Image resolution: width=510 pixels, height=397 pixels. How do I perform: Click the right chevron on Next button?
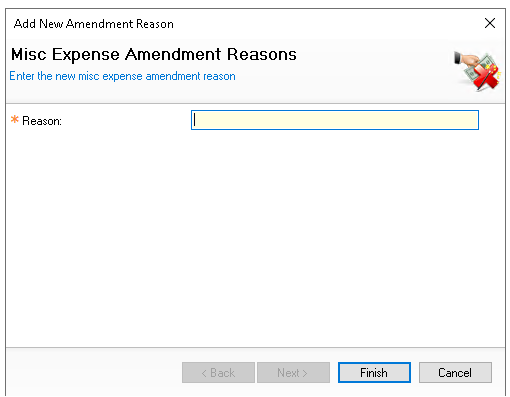pyautogui.click(x=305, y=373)
